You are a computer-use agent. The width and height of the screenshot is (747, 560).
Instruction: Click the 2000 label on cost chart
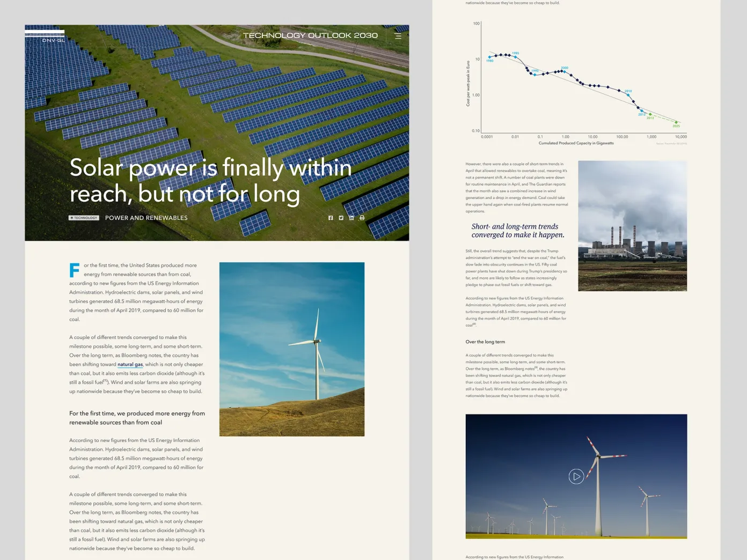point(565,68)
